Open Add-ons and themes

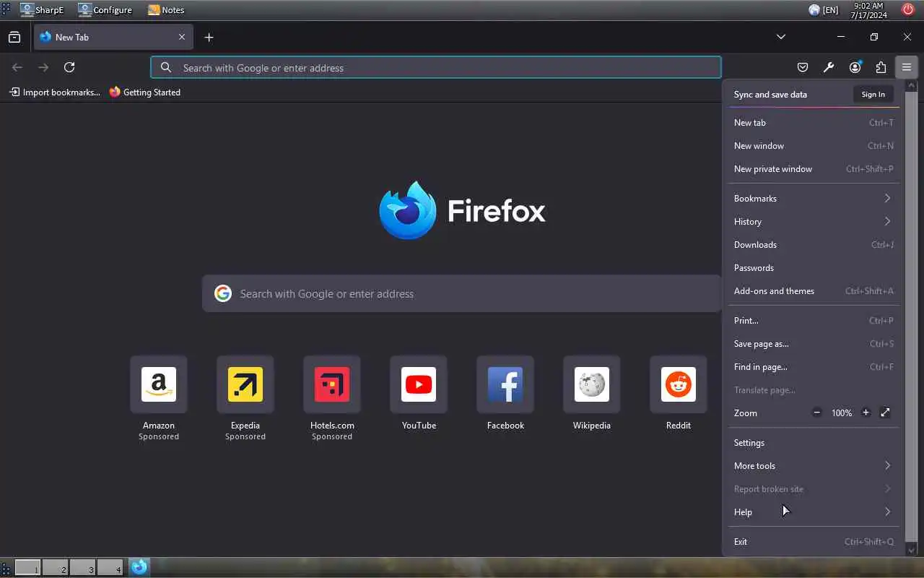(x=812, y=290)
